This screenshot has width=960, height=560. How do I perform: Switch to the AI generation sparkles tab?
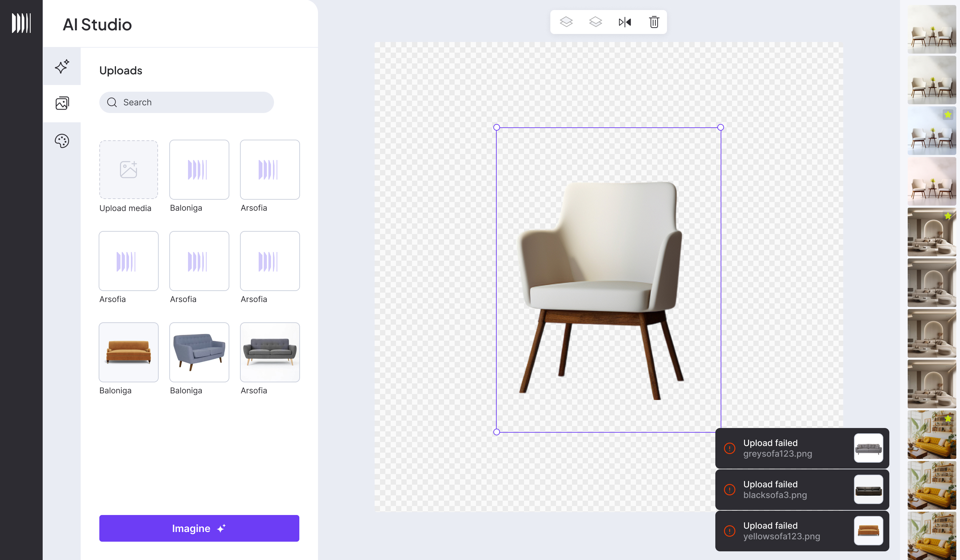(x=62, y=66)
